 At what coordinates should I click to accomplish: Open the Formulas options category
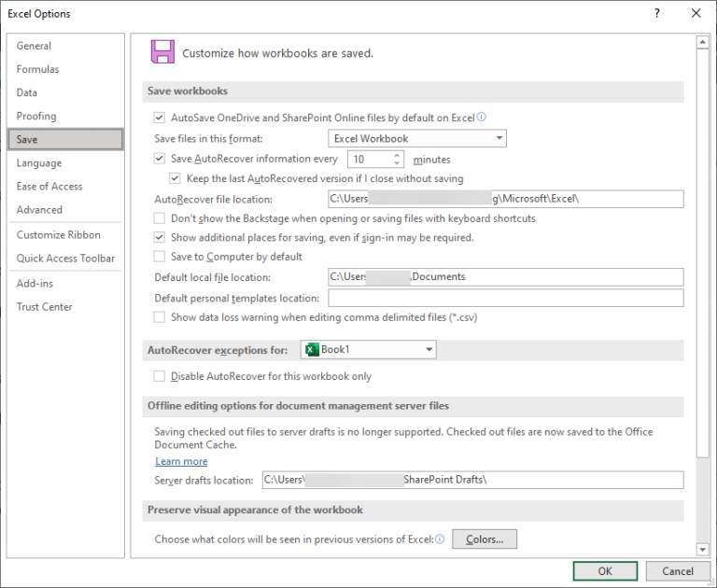point(37,69)
